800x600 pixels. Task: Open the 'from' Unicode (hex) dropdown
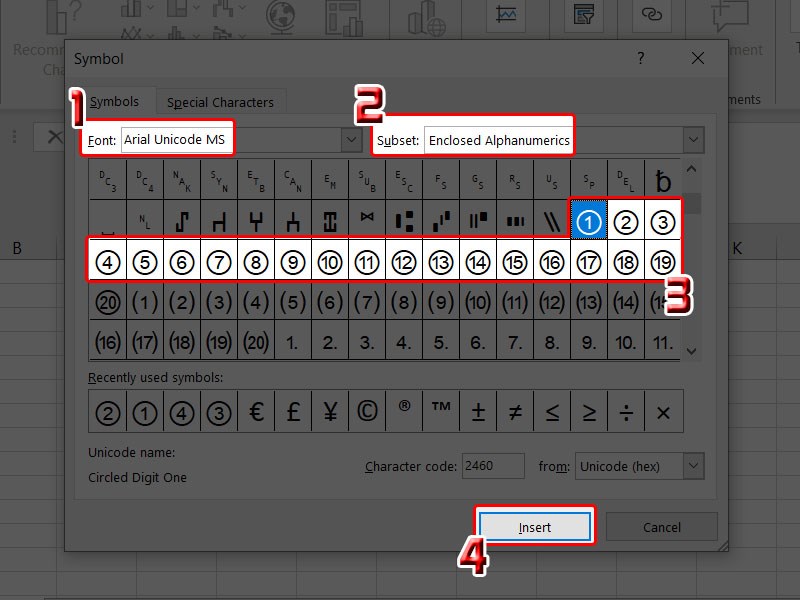pyautogui.click(x=693, y=466)
